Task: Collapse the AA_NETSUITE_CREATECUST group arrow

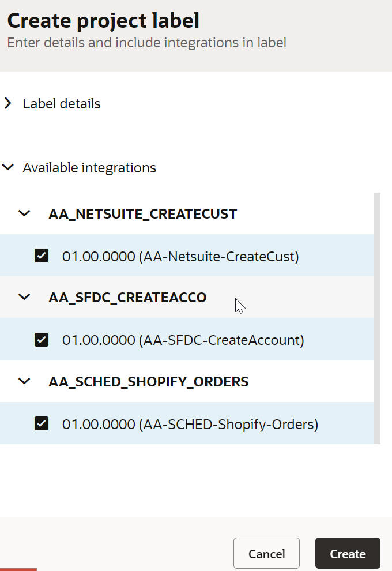Action: 24,213
